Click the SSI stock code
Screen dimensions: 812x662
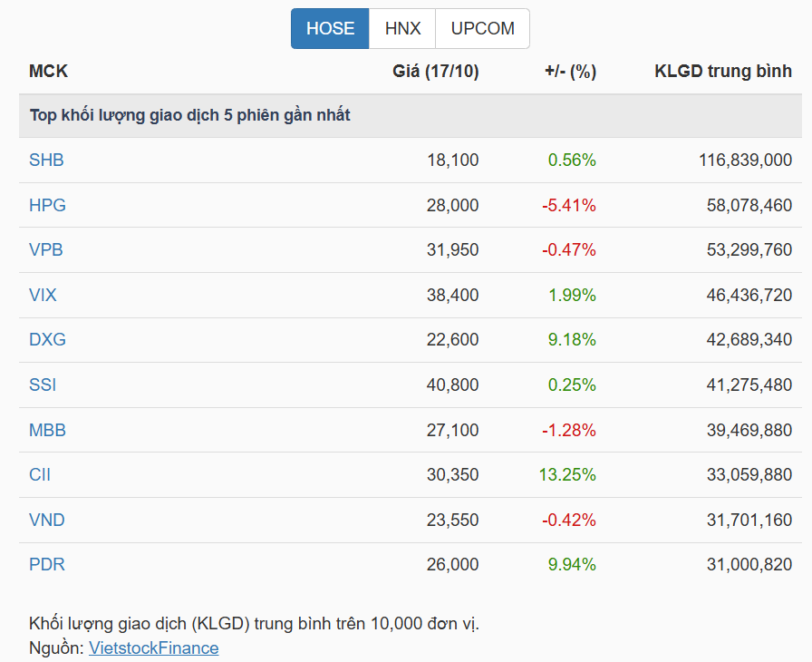43,385
